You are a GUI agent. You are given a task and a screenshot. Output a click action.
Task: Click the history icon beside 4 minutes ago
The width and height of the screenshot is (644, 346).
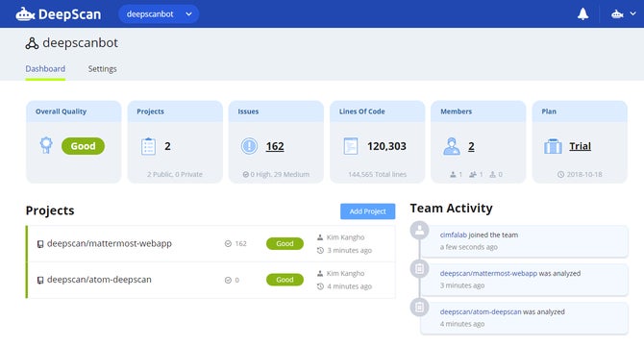click(x=320, y=286)
